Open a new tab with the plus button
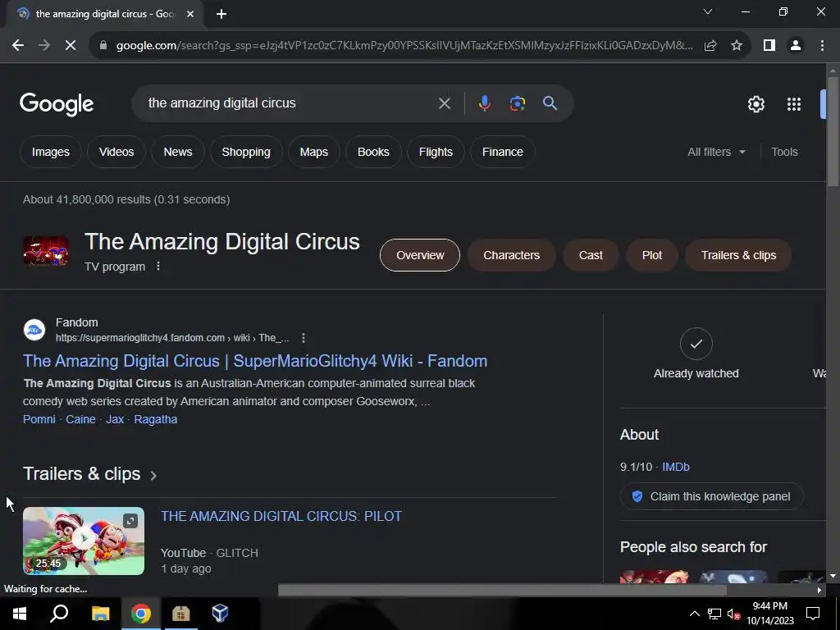 pyautogui.click(x=221, y=15)
